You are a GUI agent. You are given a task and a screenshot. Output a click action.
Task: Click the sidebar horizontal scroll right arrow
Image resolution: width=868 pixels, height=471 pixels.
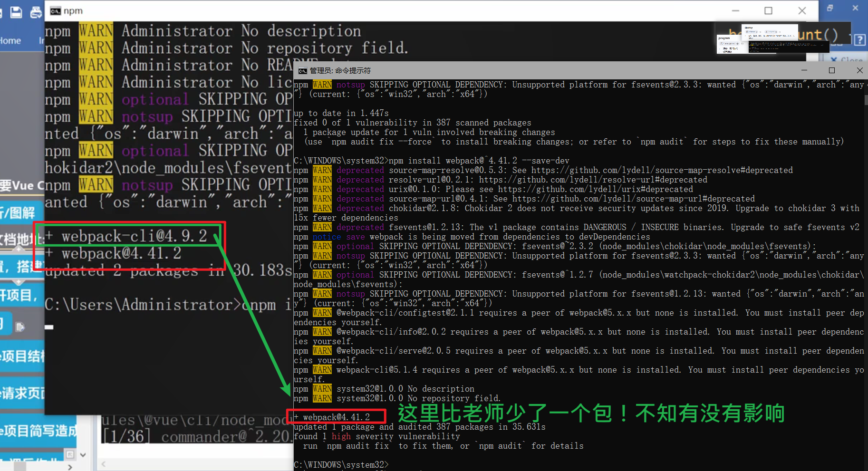tap(70, 467)
